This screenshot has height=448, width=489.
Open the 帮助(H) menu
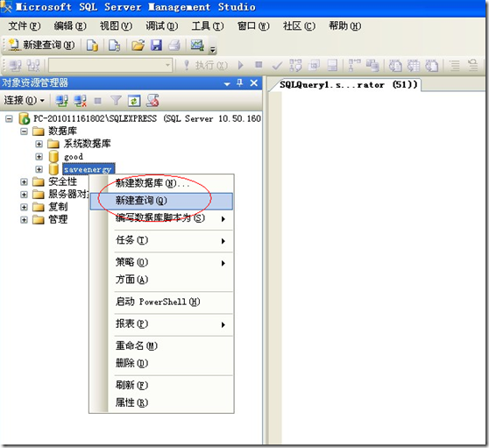pyautogui.click(x=345, y=26)
